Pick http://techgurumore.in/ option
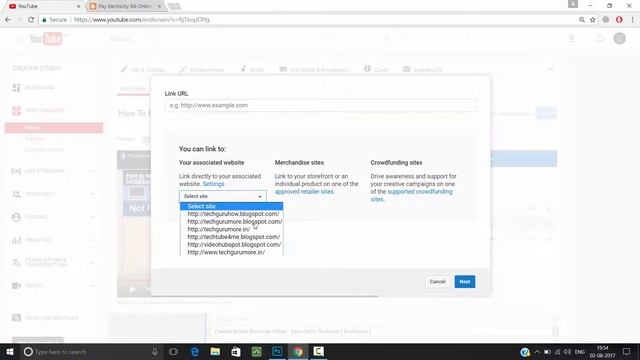 tap(219, 229)
